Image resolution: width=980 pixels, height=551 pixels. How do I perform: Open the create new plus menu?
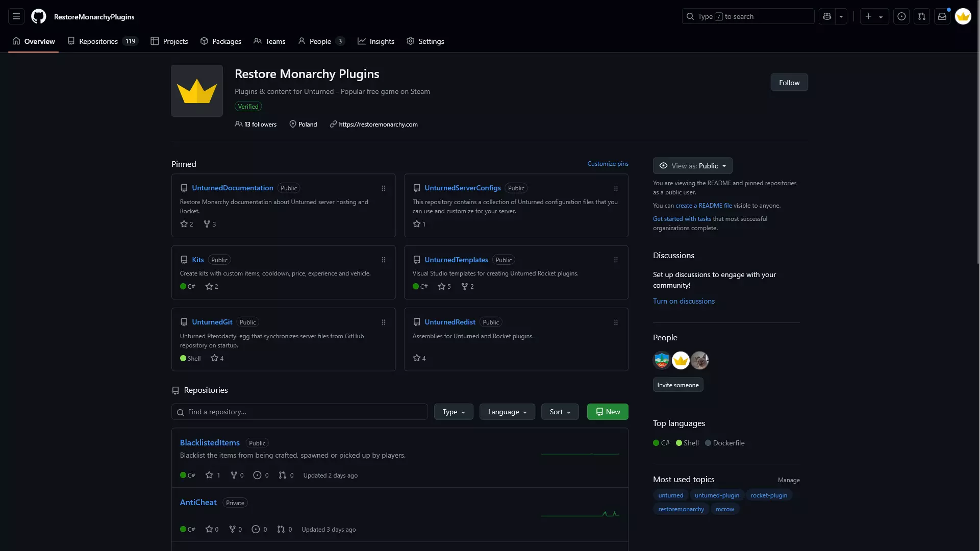pyautogui.click(x=874, y=16)
